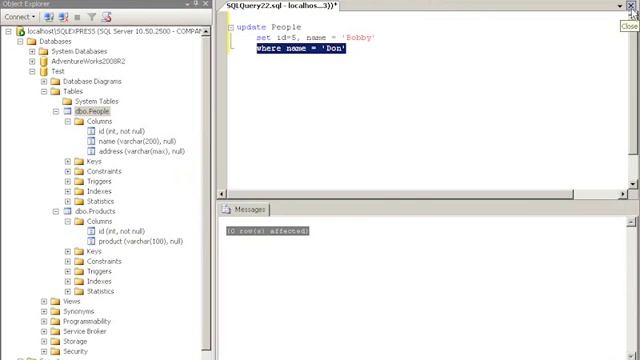Collapse the dbo.Products table node
The image size is (640, 360).
click(56, 211)
